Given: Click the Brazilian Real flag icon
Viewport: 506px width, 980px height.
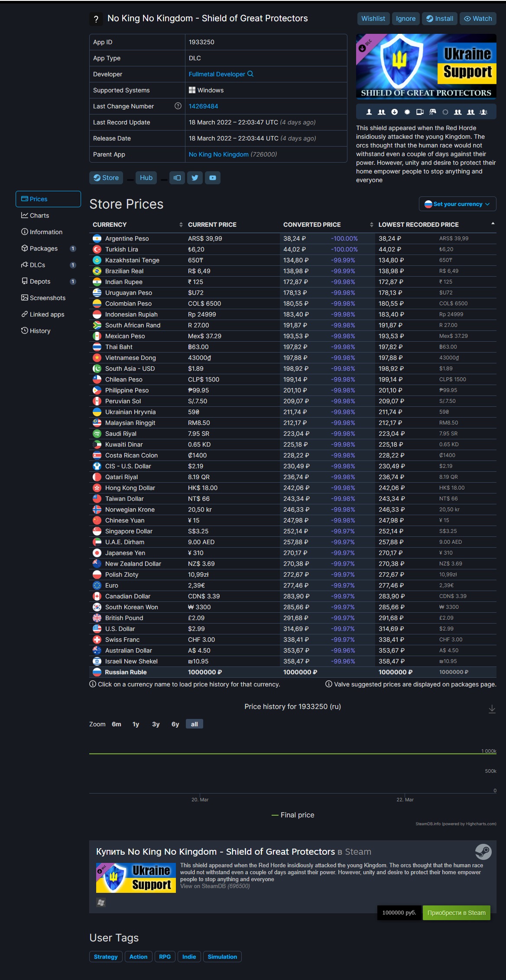Looking at the screenshot, I should (x=97, y=271).
